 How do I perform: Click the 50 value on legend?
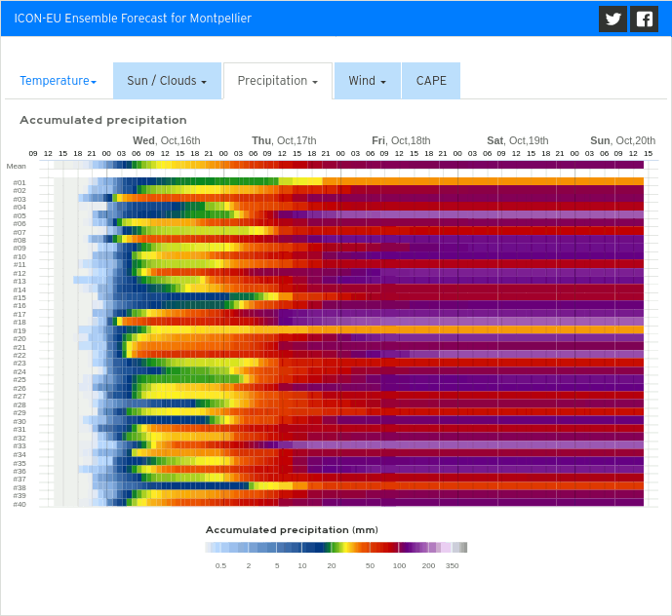[370, 565]
